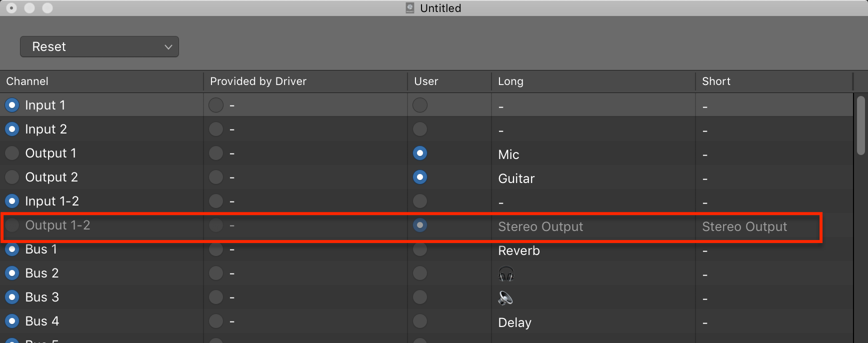This screenshot has height=343, width=868.
Task: Click the speaker icon in Bus 3 row
Action: click(505, 297)
